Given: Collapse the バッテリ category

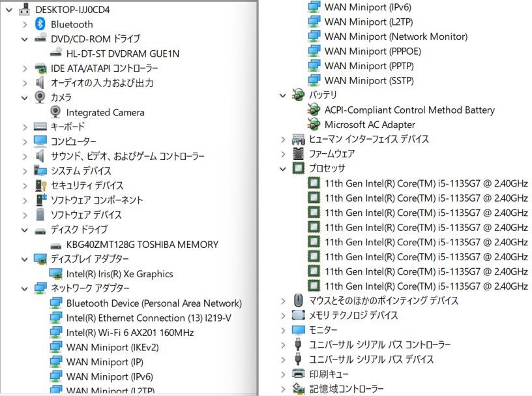Looking at the screenshot, I should 283,95.
